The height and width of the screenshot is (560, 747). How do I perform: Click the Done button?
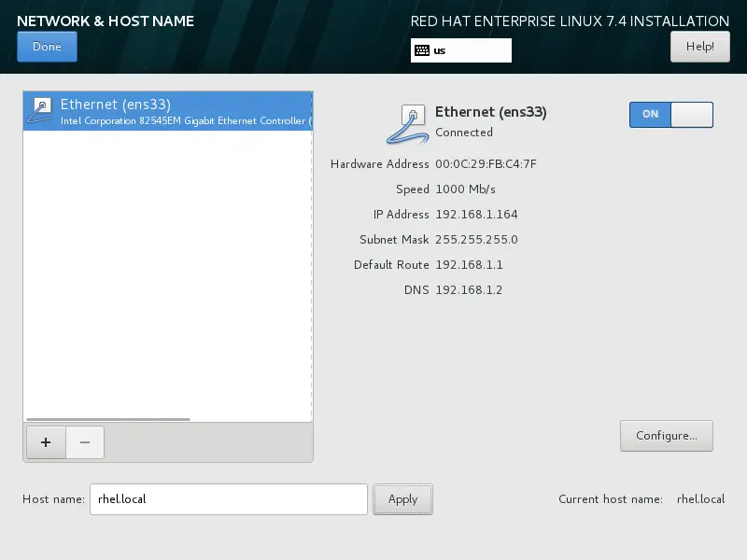(47, 47)
